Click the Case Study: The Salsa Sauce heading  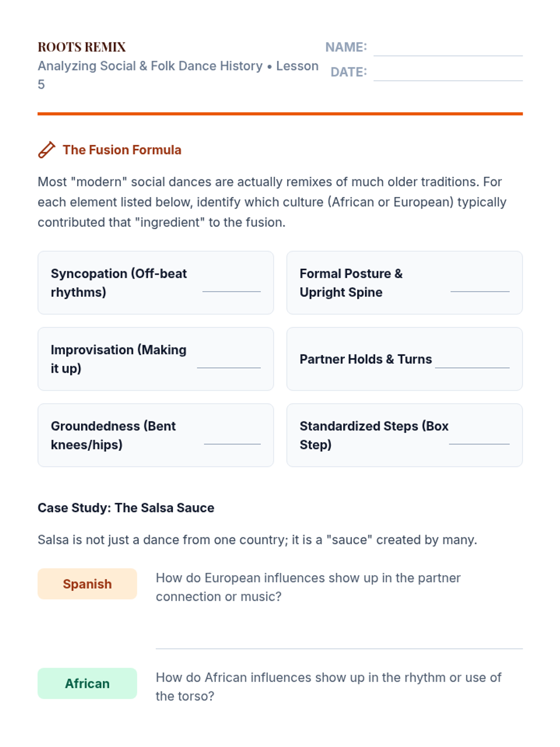tap(126, 508)
